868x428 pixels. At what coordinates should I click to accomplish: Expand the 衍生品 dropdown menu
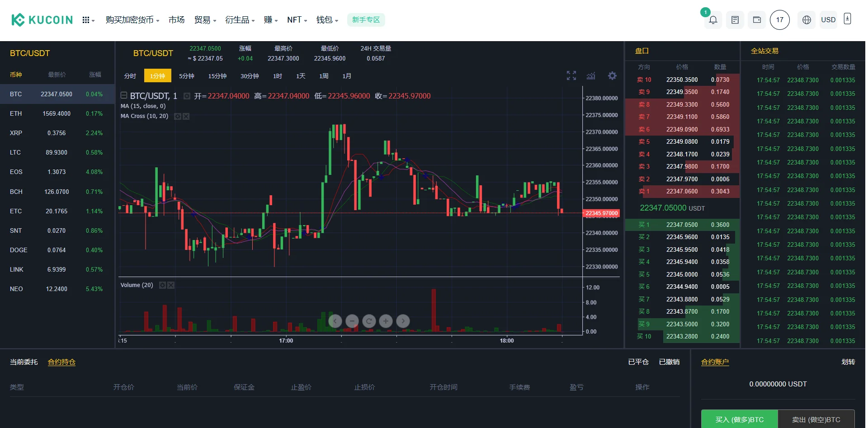click(x=240, y=20)
